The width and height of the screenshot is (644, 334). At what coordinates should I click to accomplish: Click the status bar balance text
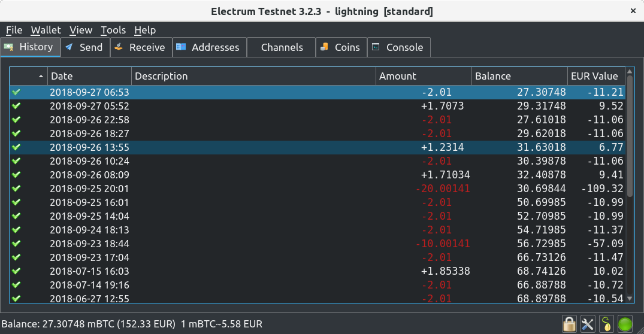[132, 324]
